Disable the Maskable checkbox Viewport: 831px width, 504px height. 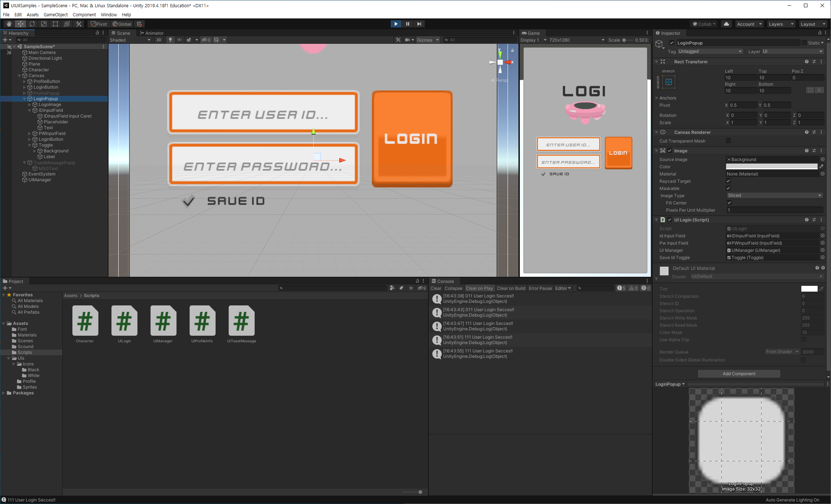point(728,189)
